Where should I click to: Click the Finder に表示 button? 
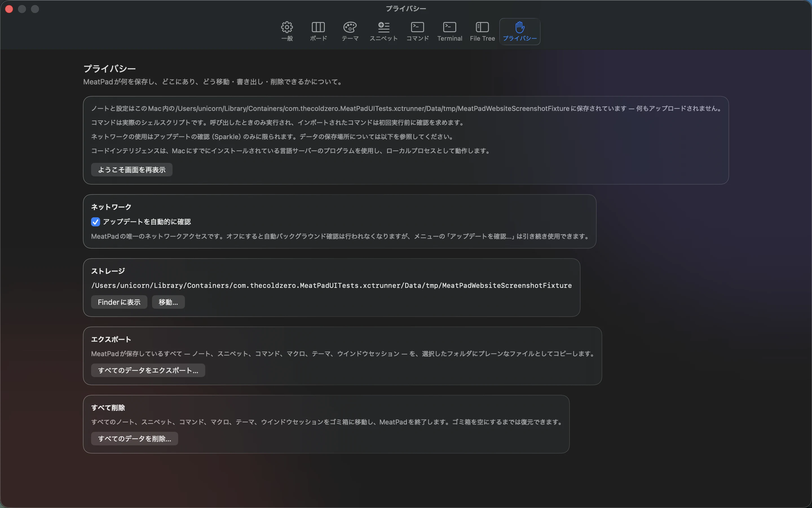(119, 302)
